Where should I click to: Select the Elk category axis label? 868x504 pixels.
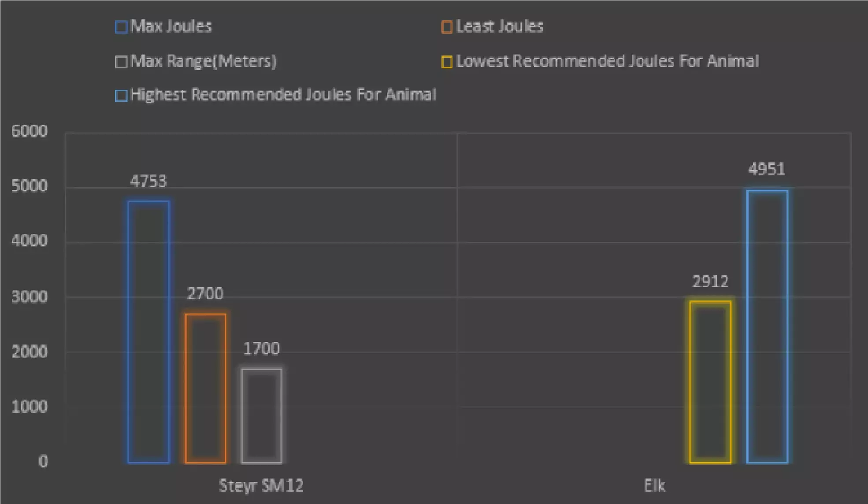coord(654,485)
